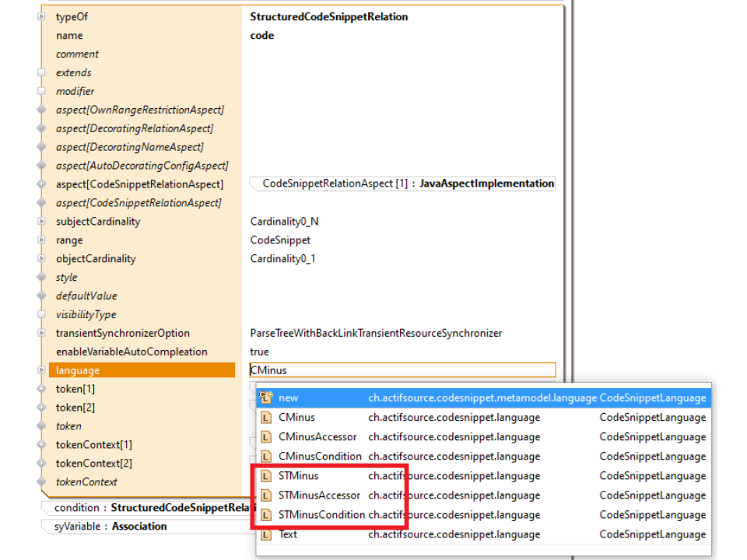This screenshot has height=560, width=747.
Task: Click the plus icon beside tokenContext[2]
Action: tap(42, 464)
